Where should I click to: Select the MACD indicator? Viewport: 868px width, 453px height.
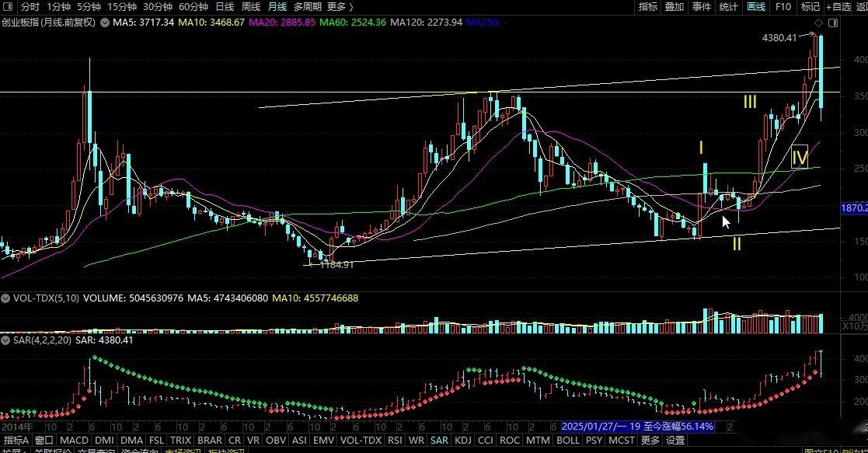(x=74, y=441)
